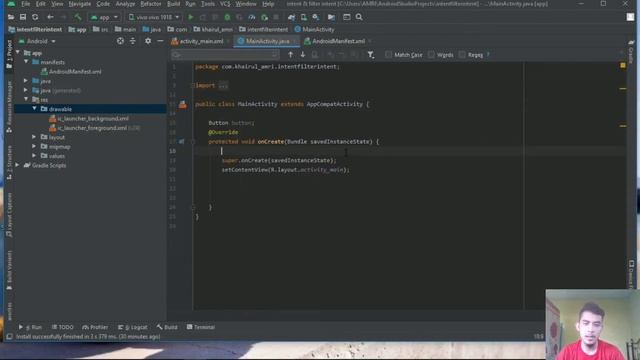The width and height of the screenshot is (640, 360).
Task: Click khairul_amri in the breadcrumb bar
Action: [x=213, y=29]
